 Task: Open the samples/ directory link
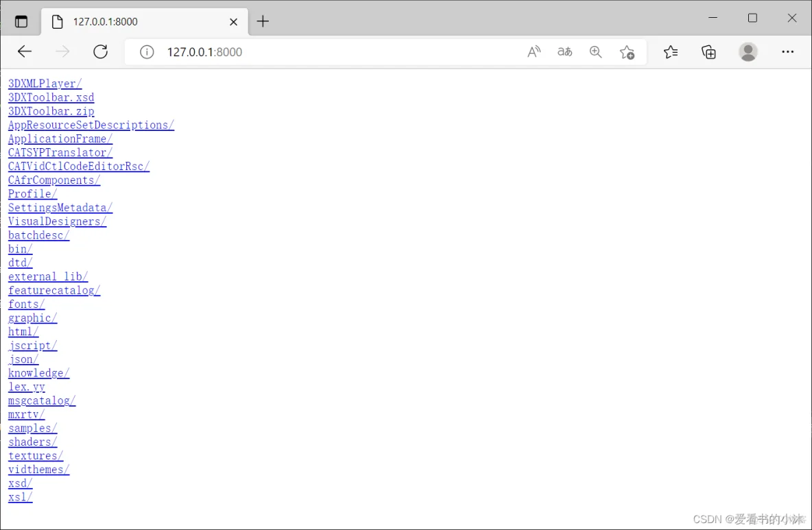pyautogui.click(x=33, y=429)
